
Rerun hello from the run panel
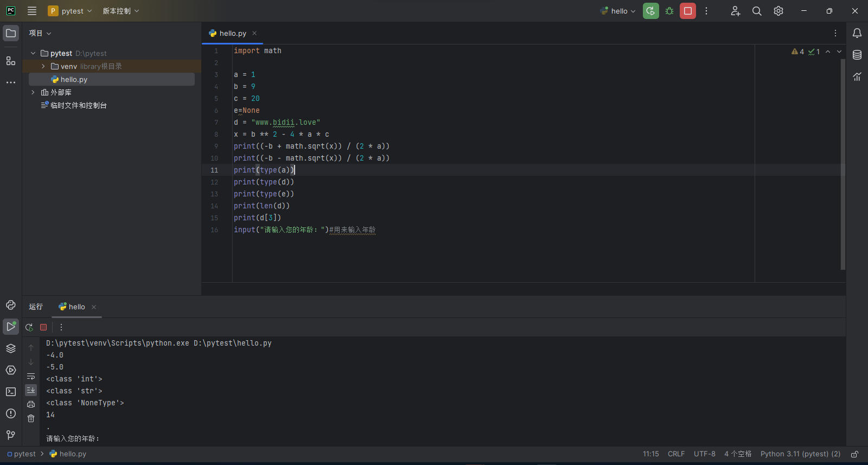point(29,327)
